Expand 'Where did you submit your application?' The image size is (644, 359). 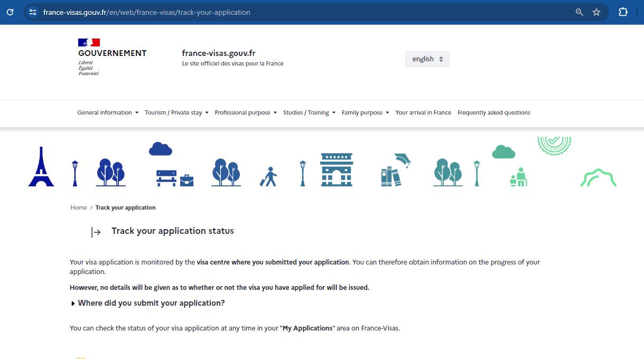[151, 303]
